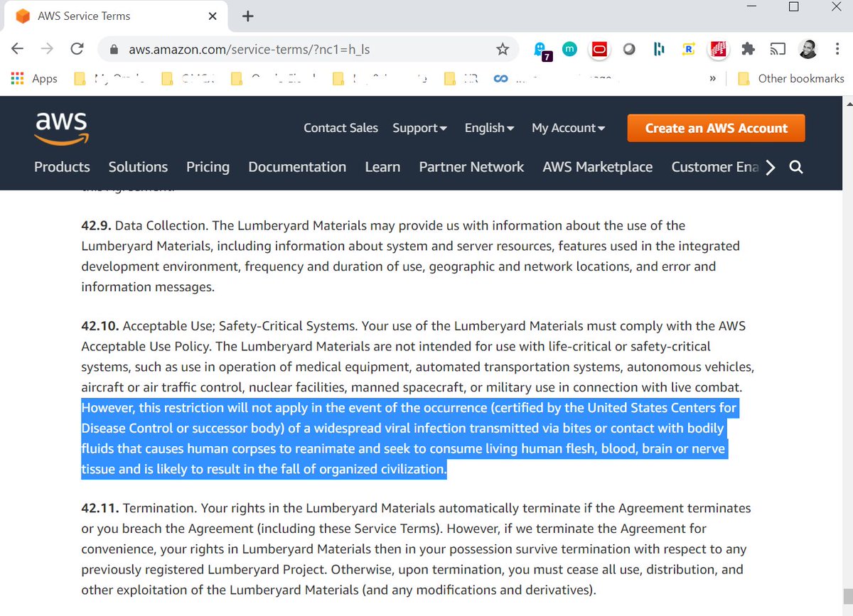Click 'Acceptable Use; Safety-Critical Systems' text
This screenshot has height=616, width=853.
click(240, 327)
